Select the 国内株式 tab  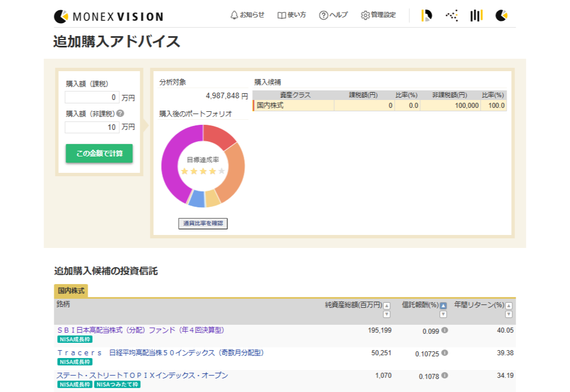(x=71, y=290)
